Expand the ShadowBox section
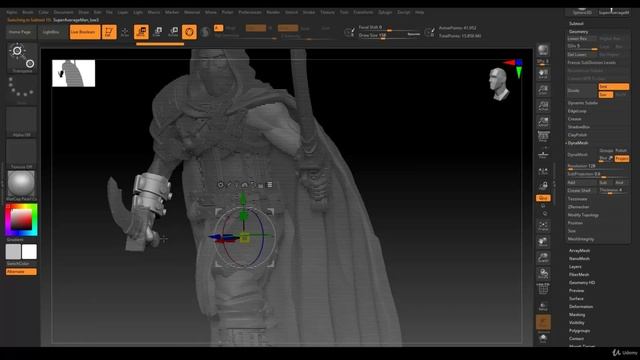The image size is (640, 360). click(578, 127)
